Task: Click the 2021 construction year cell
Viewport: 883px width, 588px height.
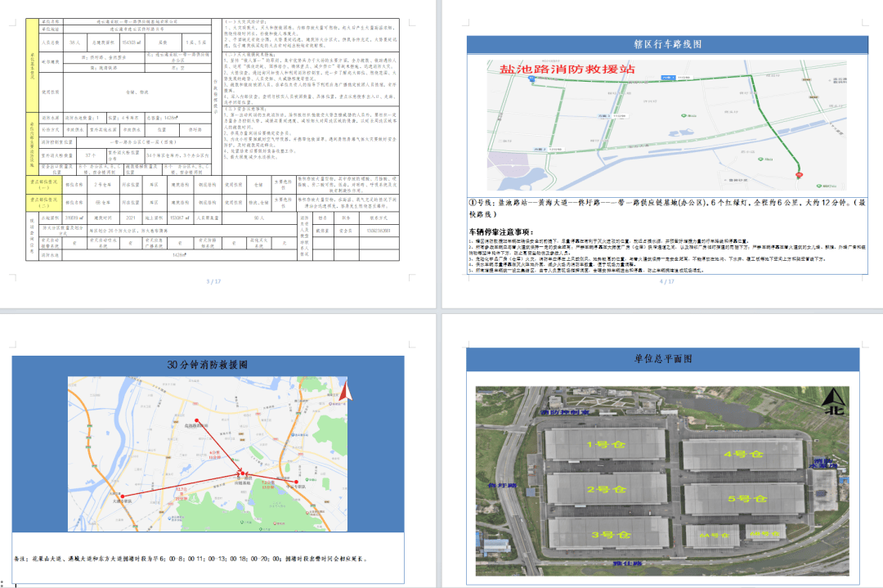Action: point(131,218)
